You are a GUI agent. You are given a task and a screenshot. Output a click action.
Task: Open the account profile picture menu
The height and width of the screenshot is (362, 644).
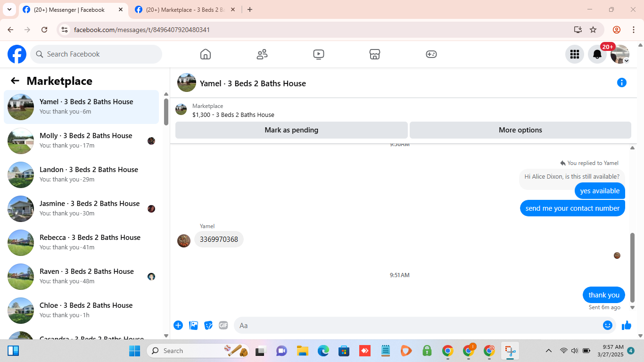click(x=620, y=54)
